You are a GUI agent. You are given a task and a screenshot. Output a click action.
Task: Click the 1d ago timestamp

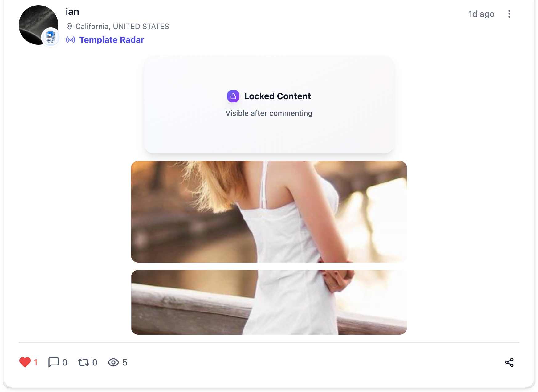[481, 14]
